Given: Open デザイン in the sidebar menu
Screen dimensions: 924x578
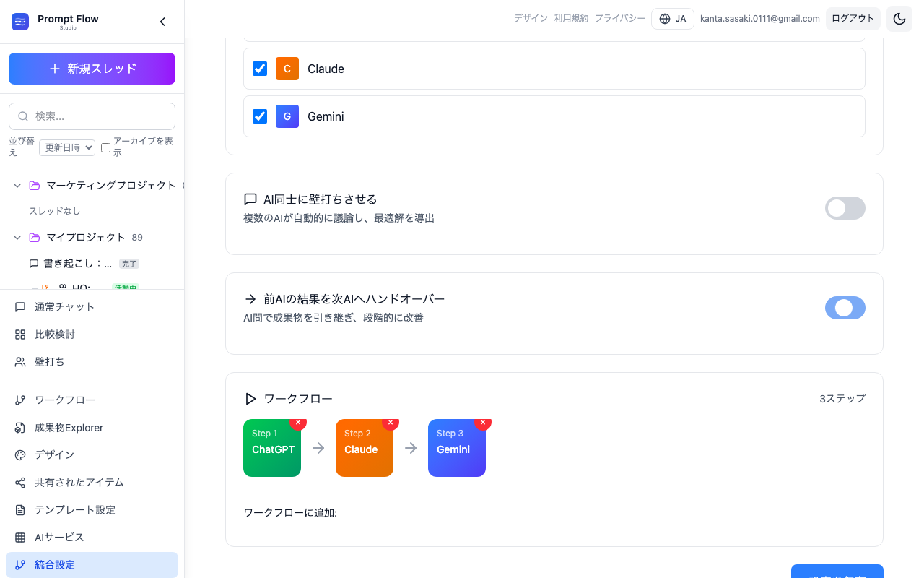Looking at the screenshot, I should coord(92,455).
